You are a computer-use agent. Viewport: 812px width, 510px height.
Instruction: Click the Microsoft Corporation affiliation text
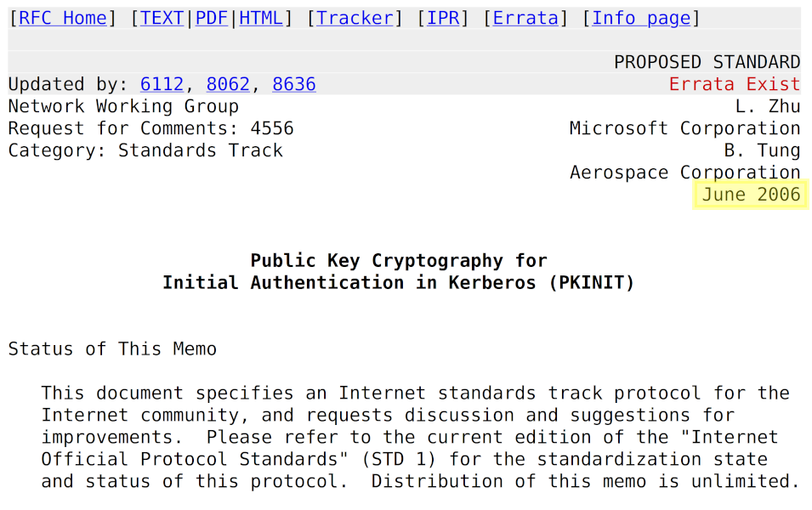click(x=684, y=128)
